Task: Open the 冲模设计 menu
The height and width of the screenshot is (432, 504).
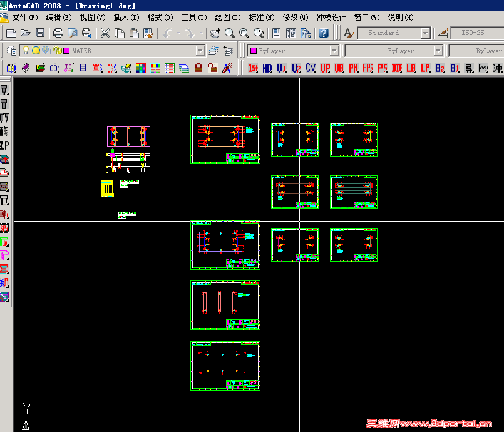Action: (331, 18)
